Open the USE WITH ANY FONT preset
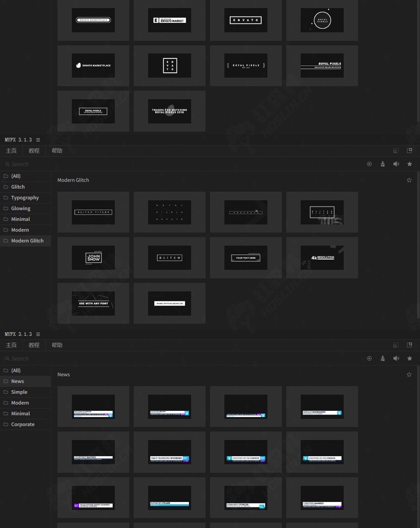This screenshot has height=528, width=420. (93, 303)
